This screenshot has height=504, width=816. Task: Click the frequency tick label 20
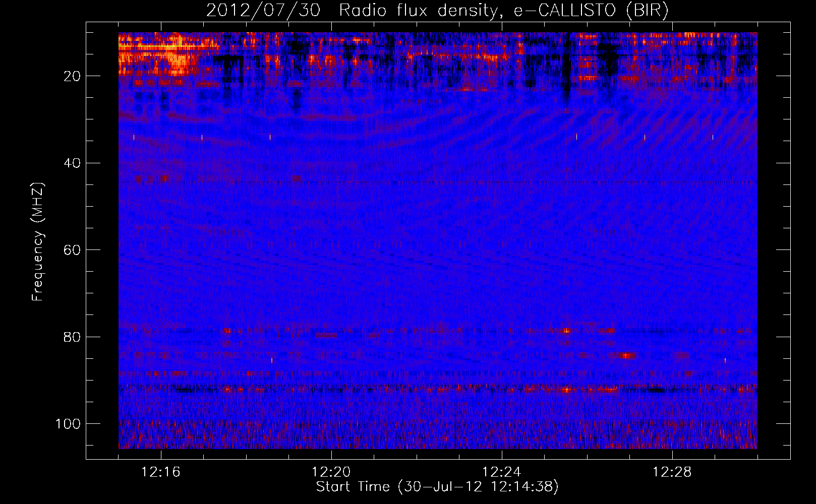73,76
